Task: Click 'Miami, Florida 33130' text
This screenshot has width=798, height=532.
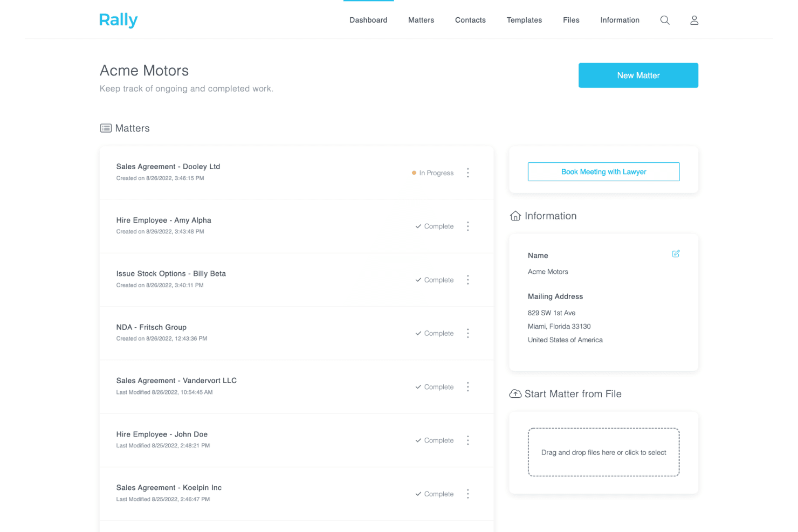Action: 559,326
